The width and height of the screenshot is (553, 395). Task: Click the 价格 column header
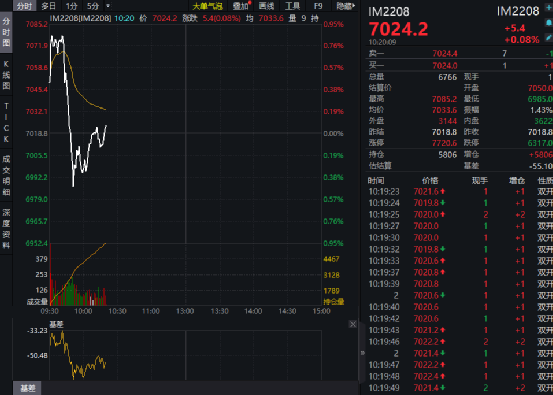pos(430,181)
